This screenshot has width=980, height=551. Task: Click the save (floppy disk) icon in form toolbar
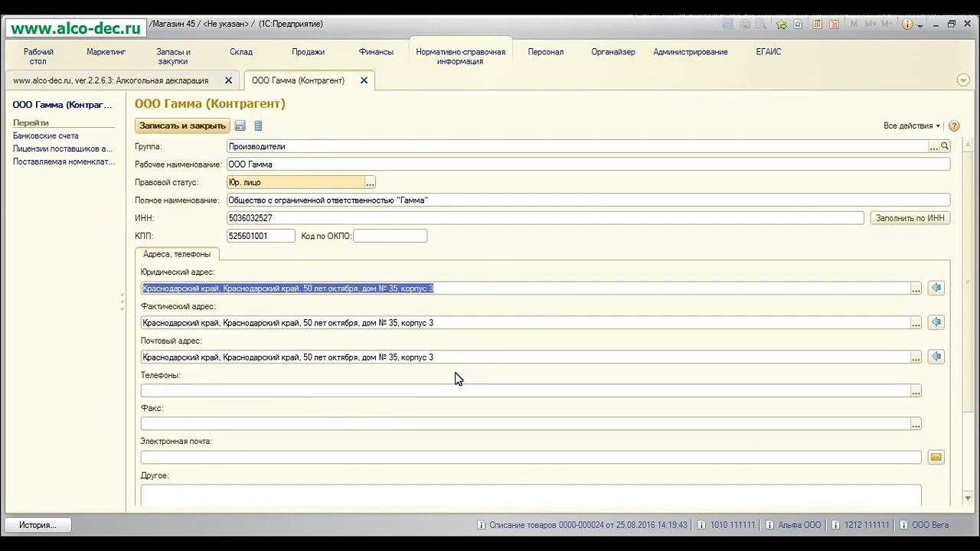pos(240,126)
